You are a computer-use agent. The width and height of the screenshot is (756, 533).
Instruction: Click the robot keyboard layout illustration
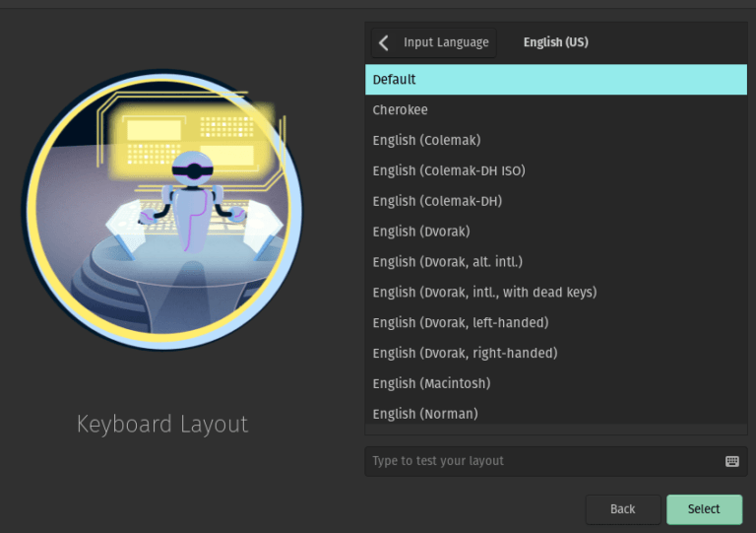[x=162, y=211]
